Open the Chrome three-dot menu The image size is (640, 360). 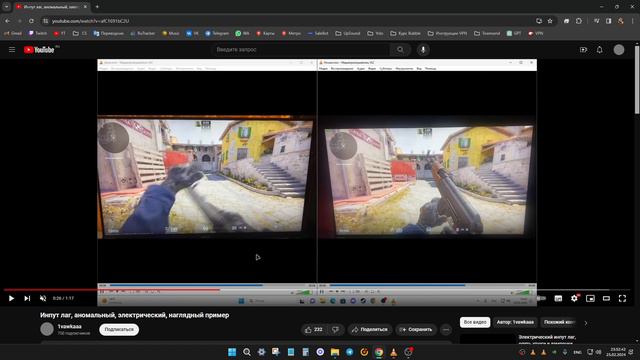point(633,21)
